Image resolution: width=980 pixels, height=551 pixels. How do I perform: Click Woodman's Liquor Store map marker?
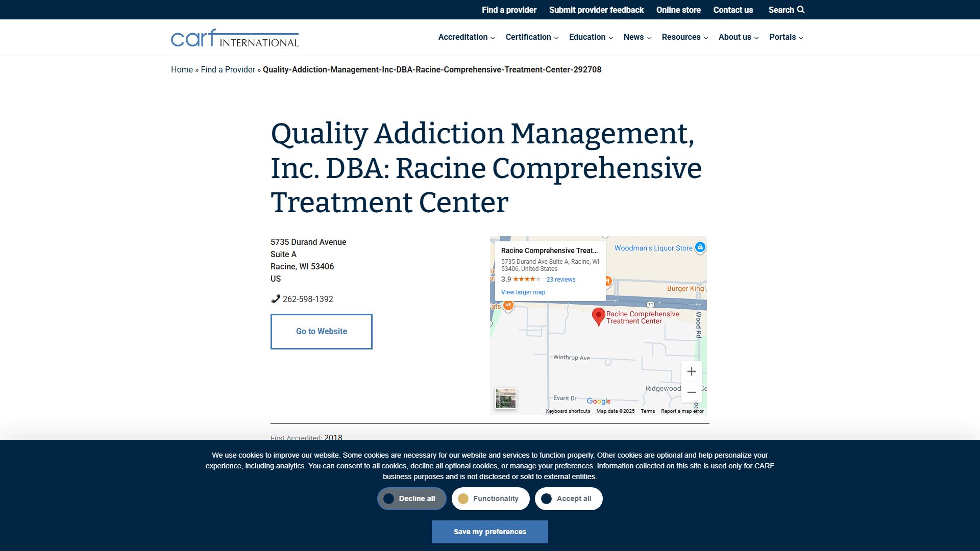(x=700, y=247)
